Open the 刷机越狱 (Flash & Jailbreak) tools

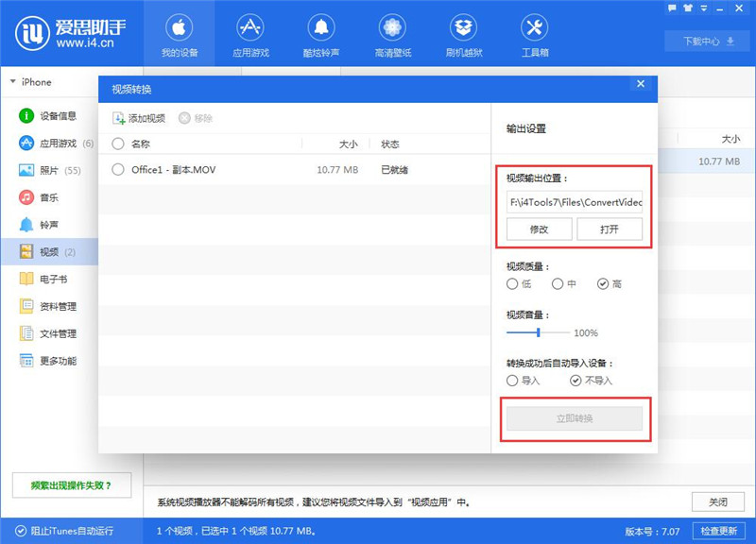coord(463,35)
